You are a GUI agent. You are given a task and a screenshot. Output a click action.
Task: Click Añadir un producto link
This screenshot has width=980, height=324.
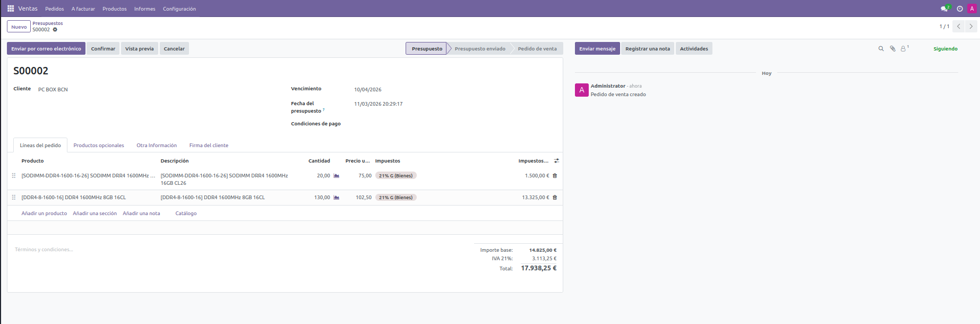(x=44, y=214)
